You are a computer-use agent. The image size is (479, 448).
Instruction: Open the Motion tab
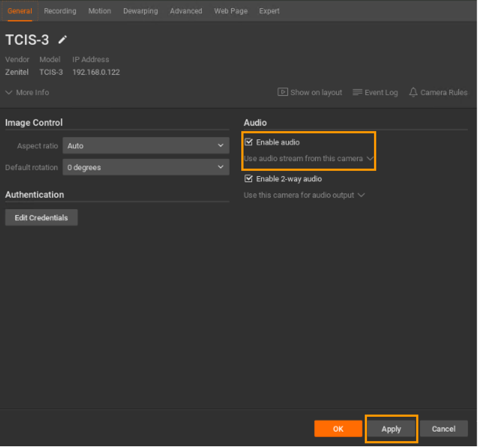tap(100, 11)
